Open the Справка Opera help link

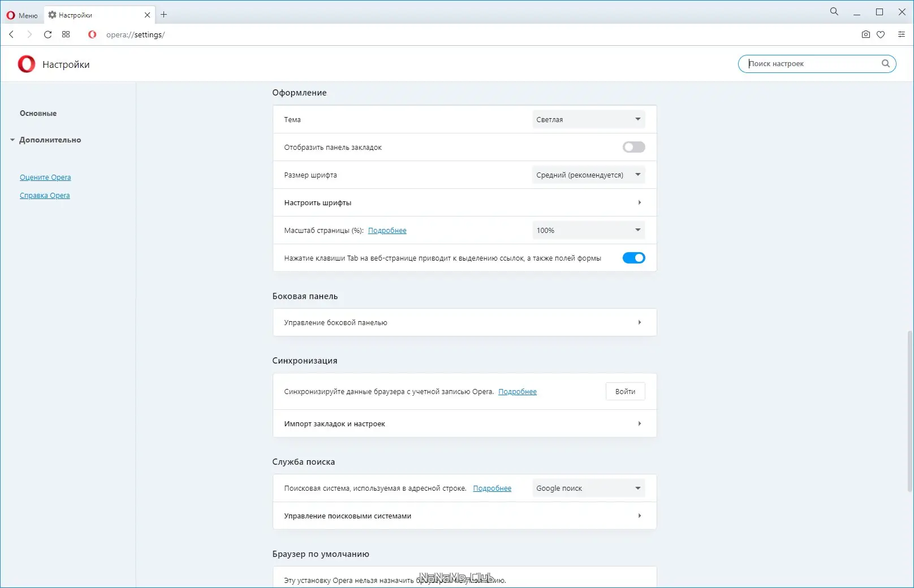45,196
